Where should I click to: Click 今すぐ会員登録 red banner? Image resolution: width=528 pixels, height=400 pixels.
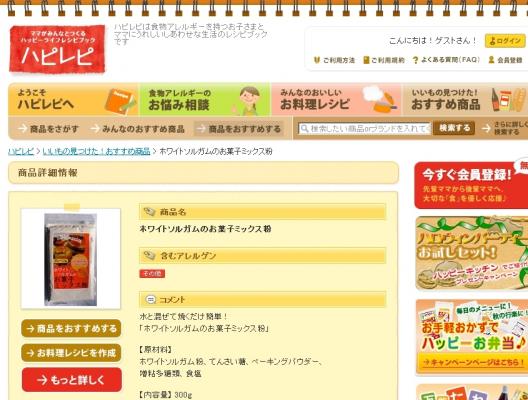(x=471, y=185)
